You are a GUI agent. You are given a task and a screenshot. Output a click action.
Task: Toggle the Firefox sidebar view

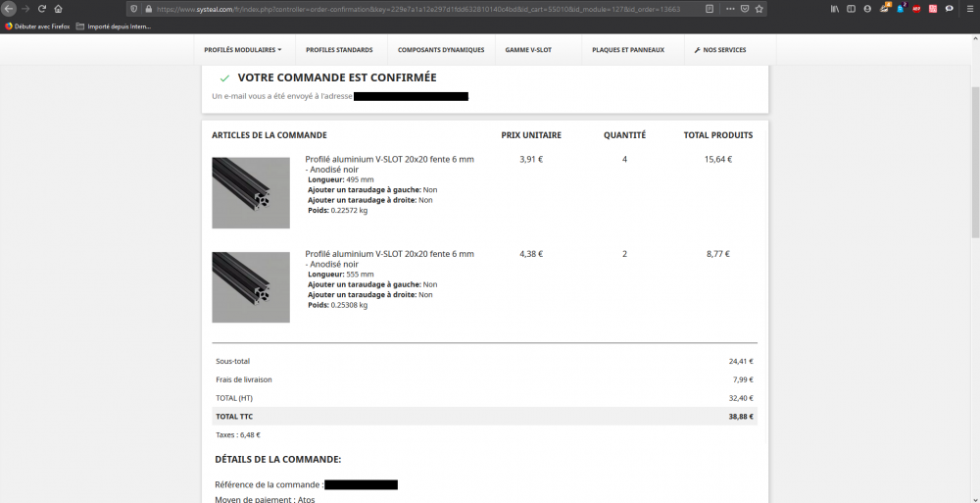point(851,9)
